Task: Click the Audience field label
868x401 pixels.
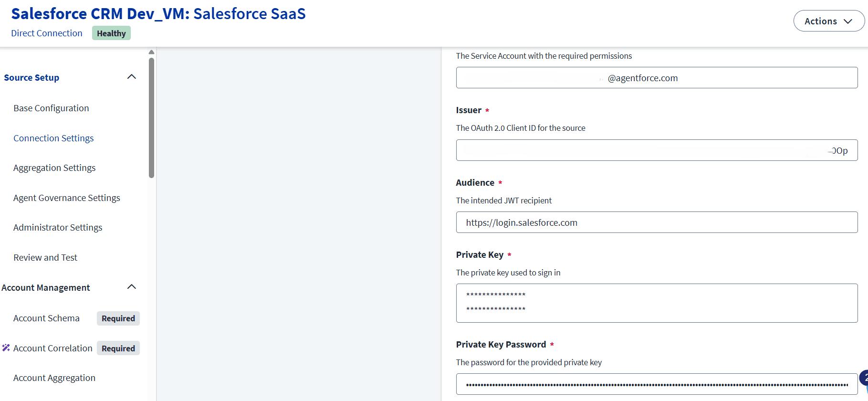Action: coord(475,183)
